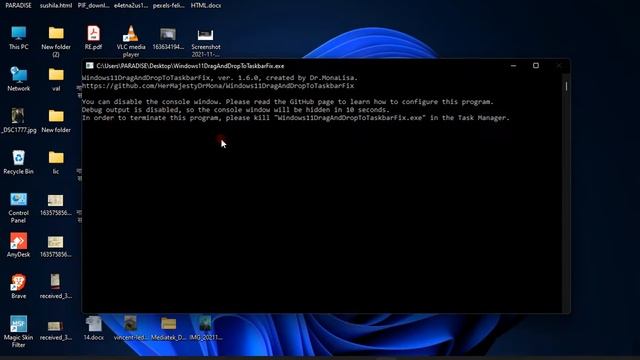
Task: Click the console window system icon in title bar
Action: (89, 66)
